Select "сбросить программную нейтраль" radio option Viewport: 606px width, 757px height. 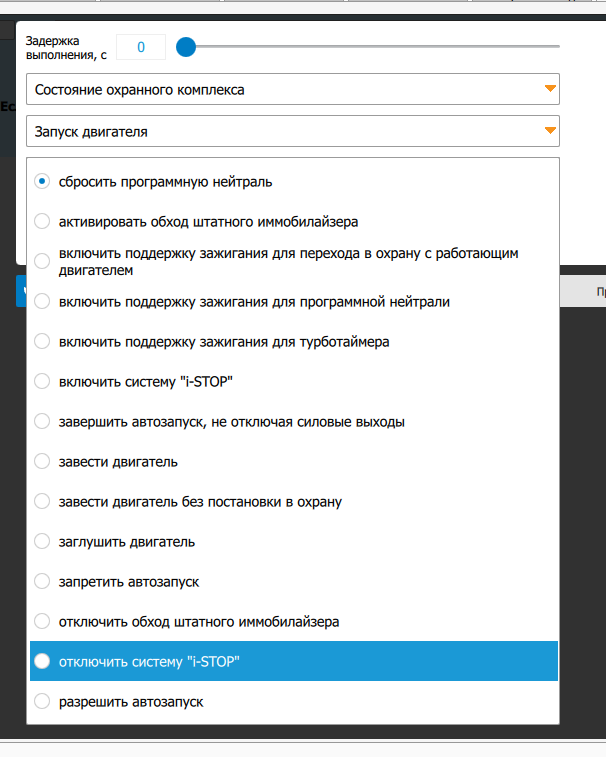coord(42,182)
